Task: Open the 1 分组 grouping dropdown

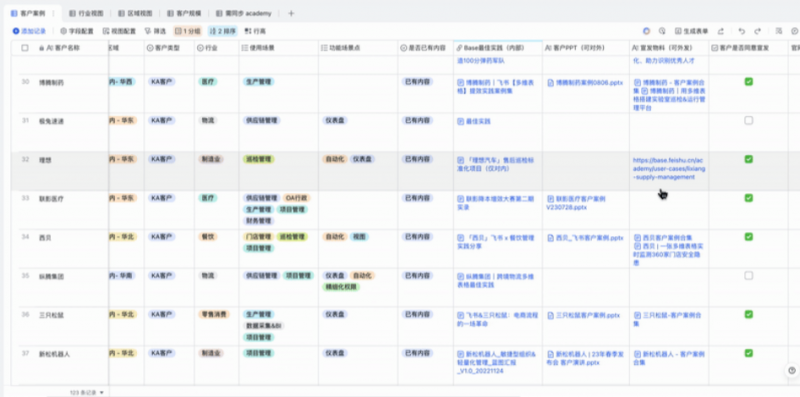Action: [x=188, y=31]
